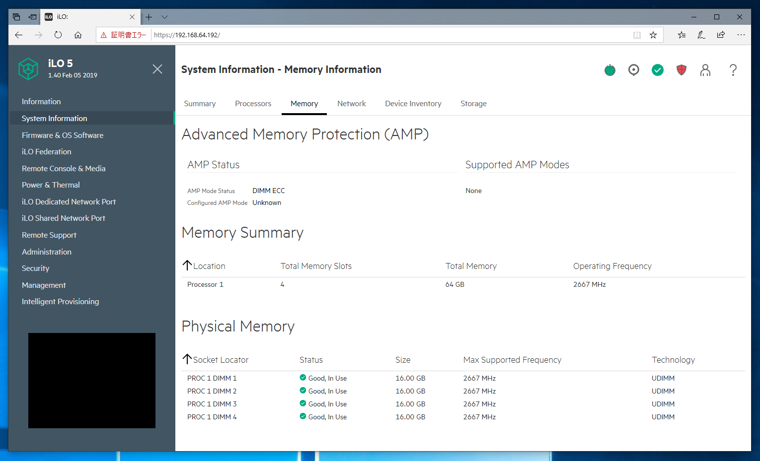Image resolution: width=760 pixels, height=461 pixels.
Task: Add this page to favorites
Action: [654, 35]
